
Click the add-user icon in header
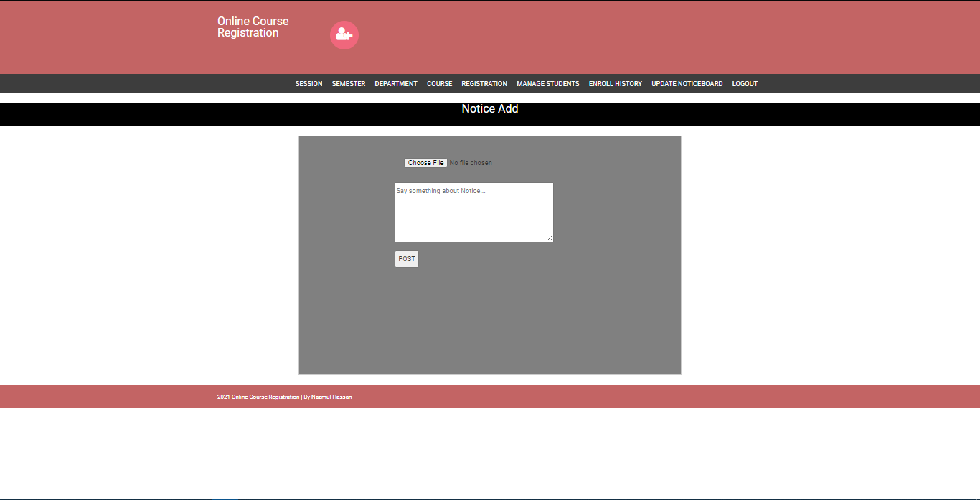tap(344, 35)
